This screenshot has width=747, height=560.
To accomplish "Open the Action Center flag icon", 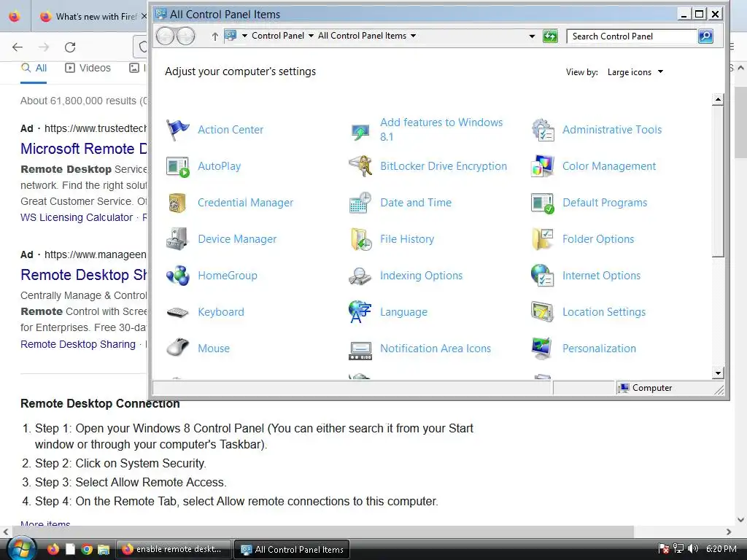I will 178,130.
